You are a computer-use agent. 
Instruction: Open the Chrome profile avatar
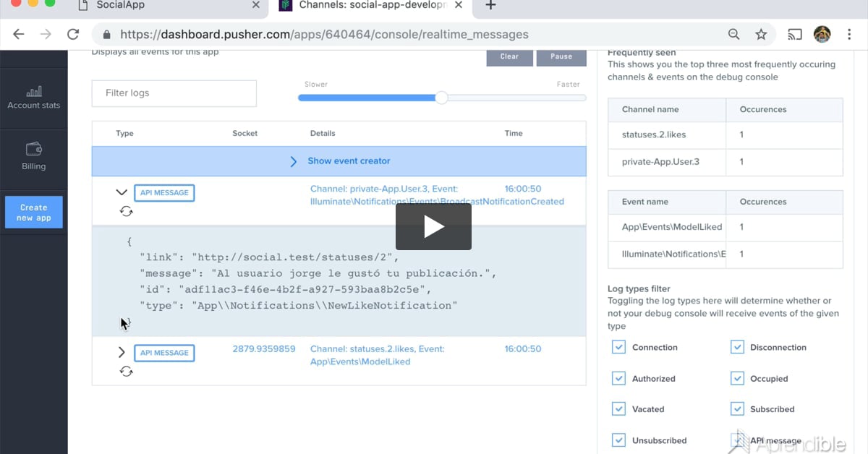[822, 34]
